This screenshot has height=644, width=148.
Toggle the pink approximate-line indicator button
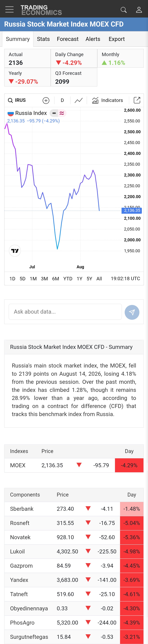(62, 113)
